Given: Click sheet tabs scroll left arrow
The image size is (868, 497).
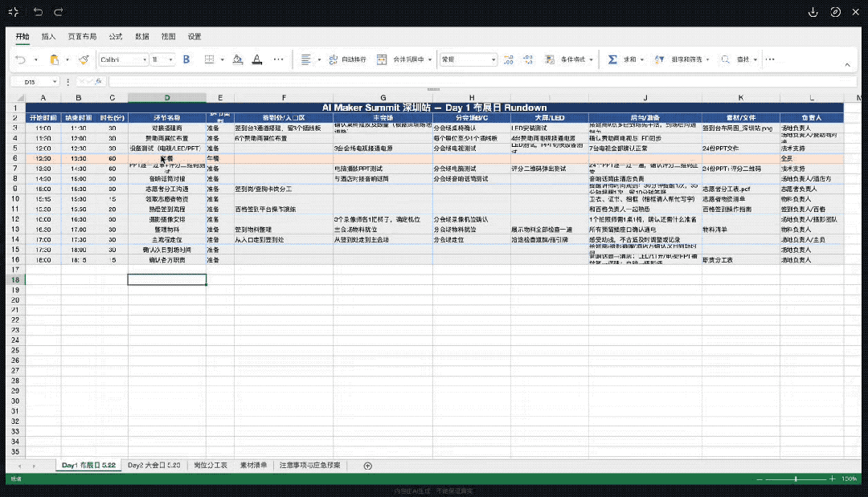Looking at the screenshot, I should tap(19, 466).
